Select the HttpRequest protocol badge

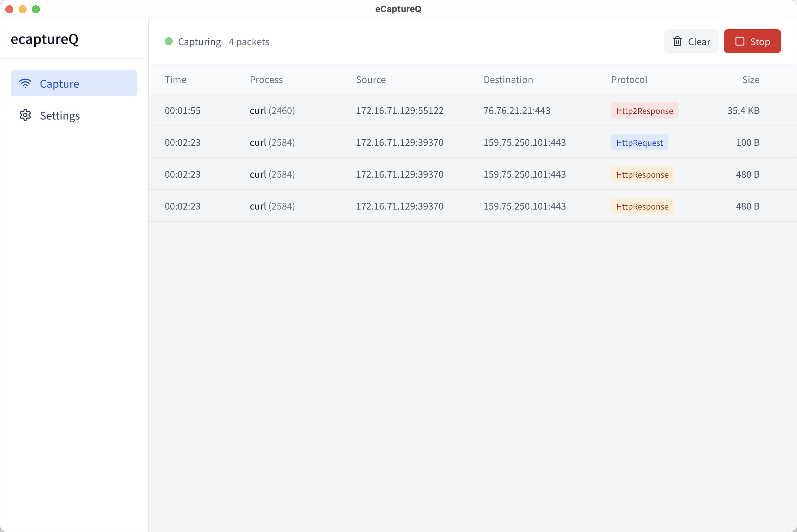coord(639,142)
